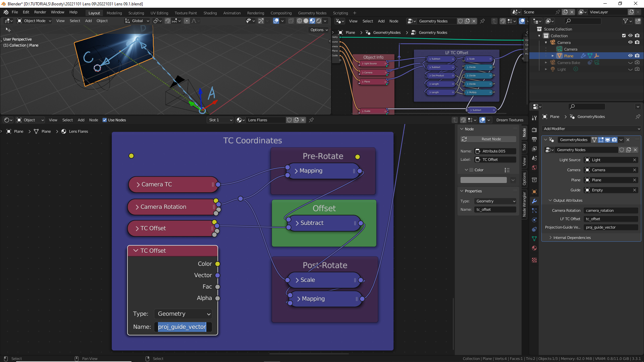Viewport: 644px width, 362px height.
Task: Pin the properties editor context
Action: pyautogui.click(x=638, y=117)
